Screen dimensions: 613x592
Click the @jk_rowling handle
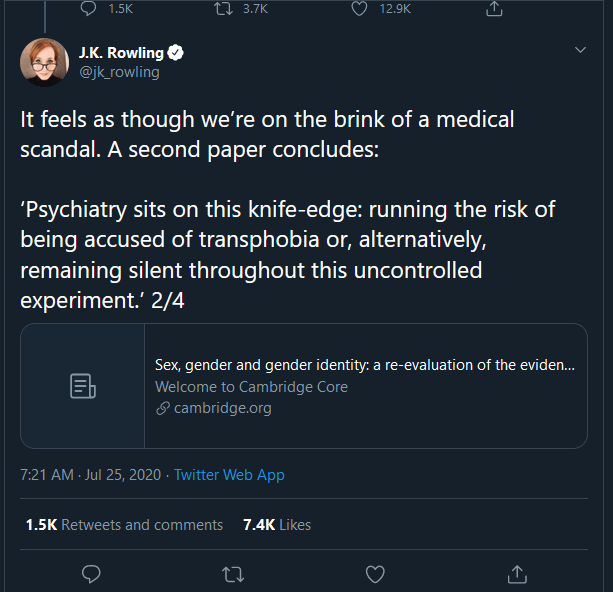coord(119,72)
